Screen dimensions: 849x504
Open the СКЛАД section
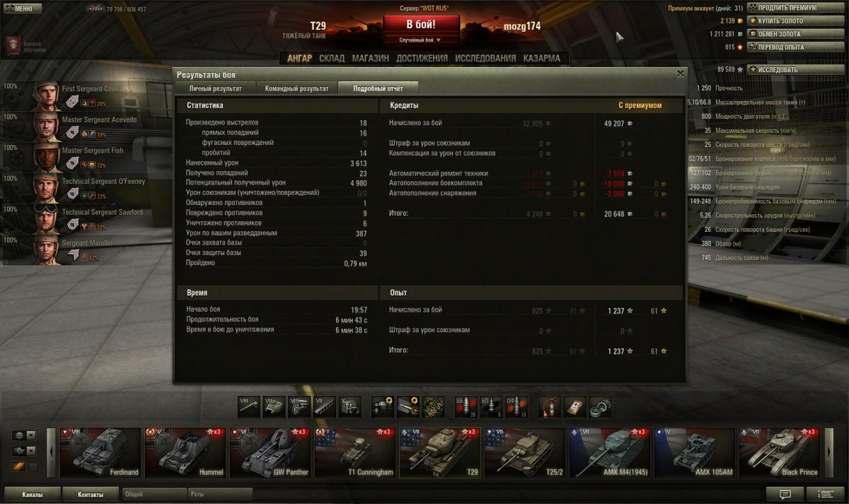[332, 59]
